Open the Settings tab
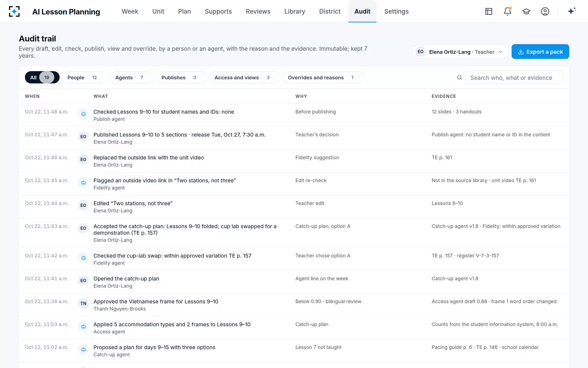The image size is (588, 368). [396, 11]
